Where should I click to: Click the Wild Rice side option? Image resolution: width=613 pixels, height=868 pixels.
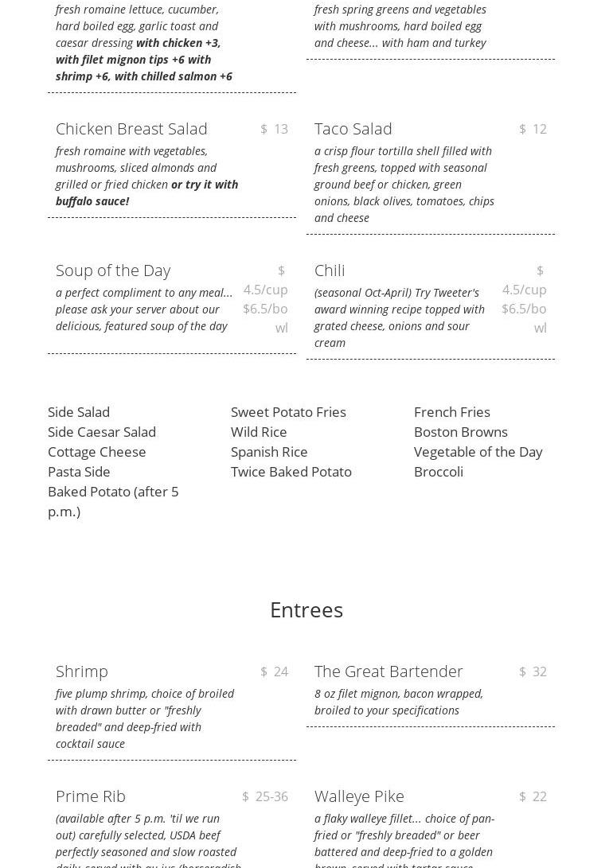[x=259, y=432]
